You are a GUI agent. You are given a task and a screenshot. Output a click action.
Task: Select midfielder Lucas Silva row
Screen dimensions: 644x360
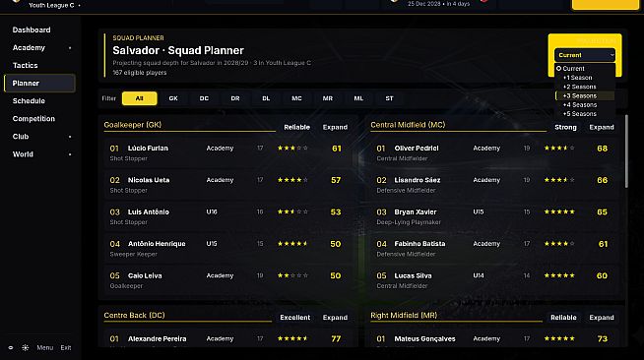click(x=495, y=280)
